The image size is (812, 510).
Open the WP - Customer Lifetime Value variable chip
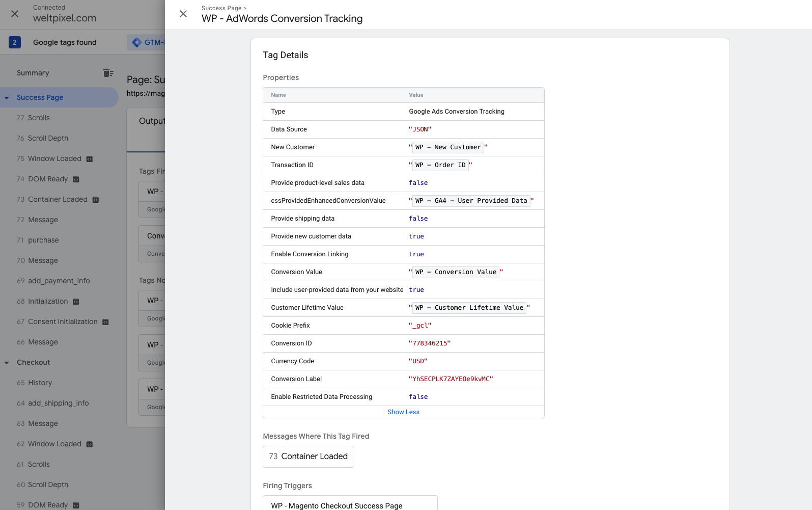469,308
